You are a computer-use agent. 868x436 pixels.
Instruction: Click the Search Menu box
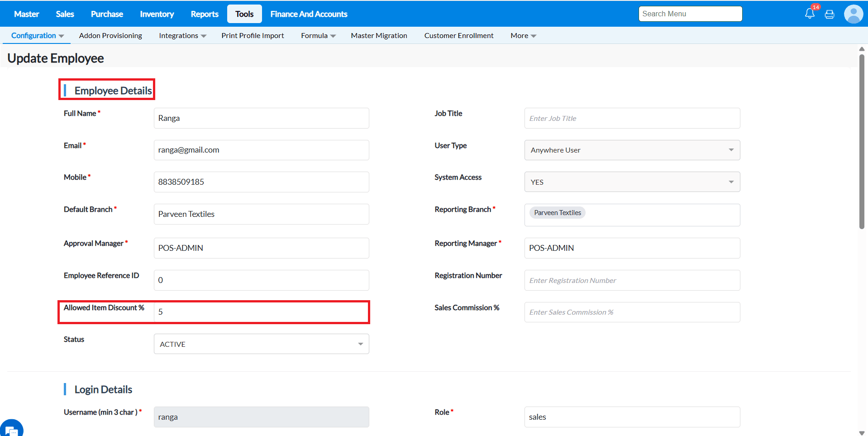coord(690,14)
